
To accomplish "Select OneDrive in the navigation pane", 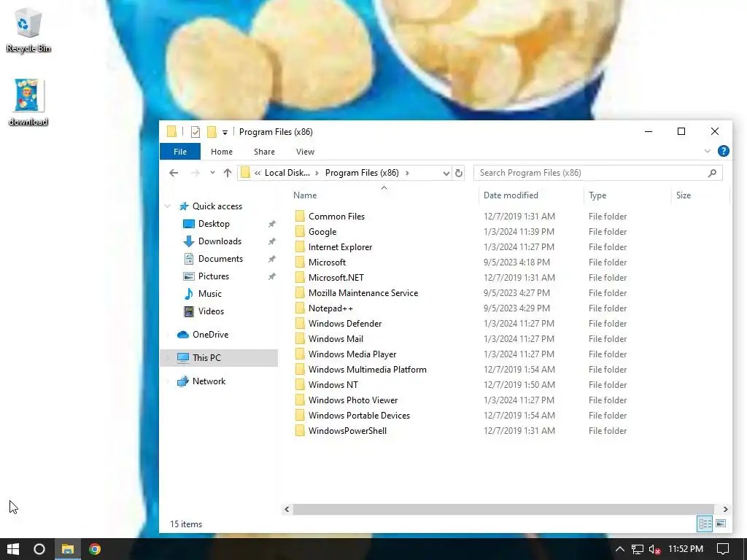I will pyautogui.click(x=210, y=334).
